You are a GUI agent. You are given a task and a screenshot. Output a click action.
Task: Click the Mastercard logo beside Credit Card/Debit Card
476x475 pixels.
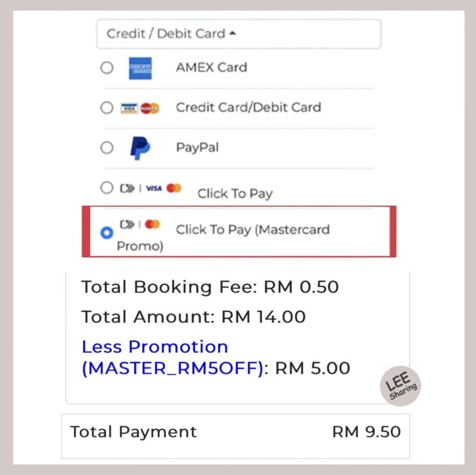(150, 108)
